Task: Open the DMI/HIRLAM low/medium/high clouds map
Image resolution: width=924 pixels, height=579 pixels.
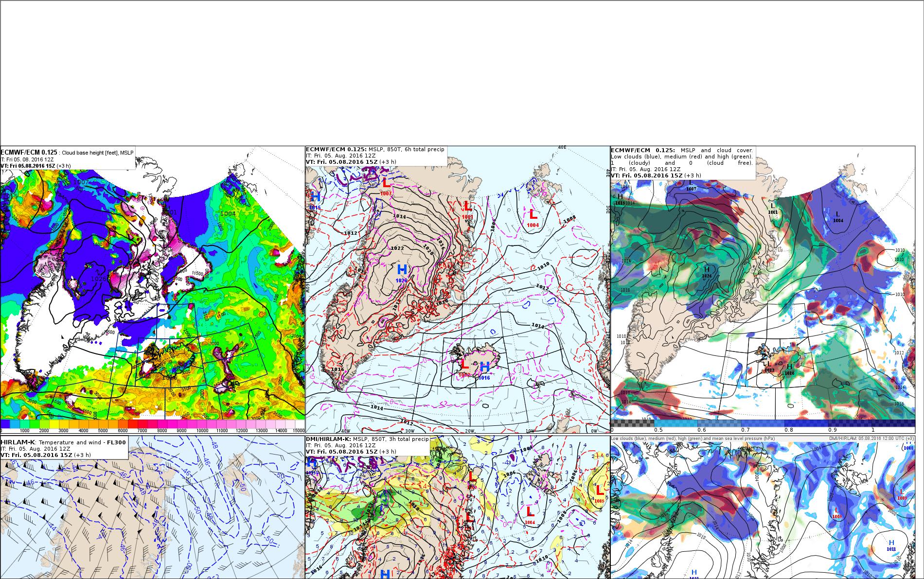Action: 763,507
